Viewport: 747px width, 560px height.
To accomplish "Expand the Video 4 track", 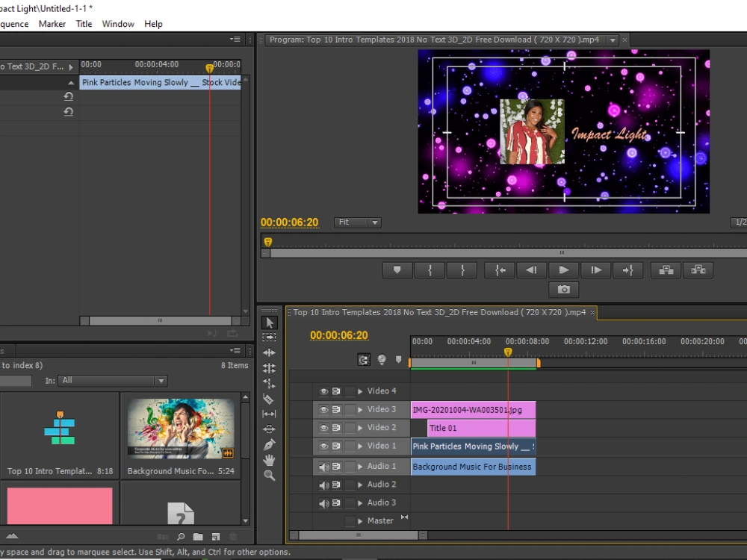I will point(360,391).
